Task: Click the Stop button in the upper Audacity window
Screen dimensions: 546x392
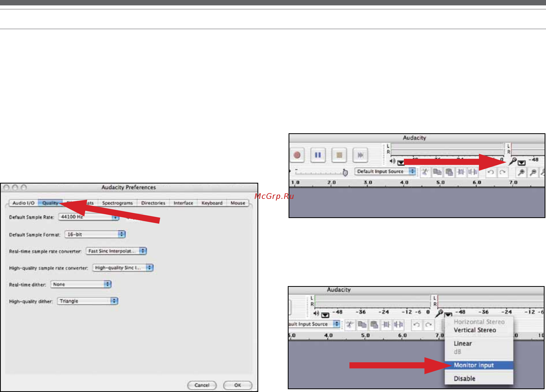Action: tap(339, 155)
